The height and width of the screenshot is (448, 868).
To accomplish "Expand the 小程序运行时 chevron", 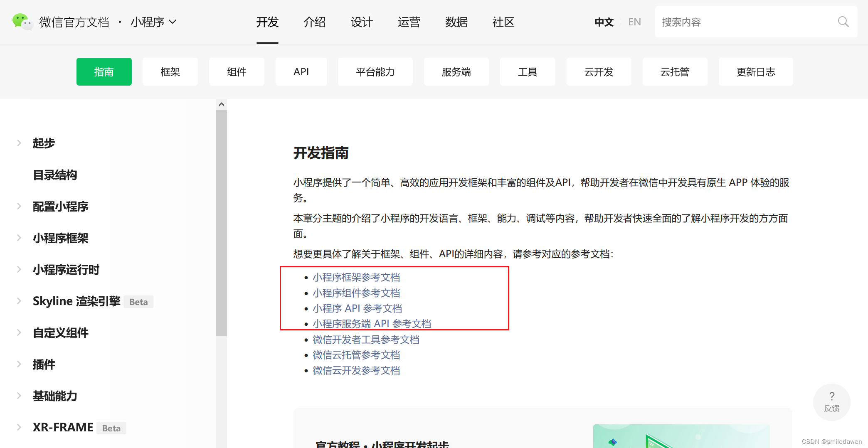I will click(x=19, y=269).
